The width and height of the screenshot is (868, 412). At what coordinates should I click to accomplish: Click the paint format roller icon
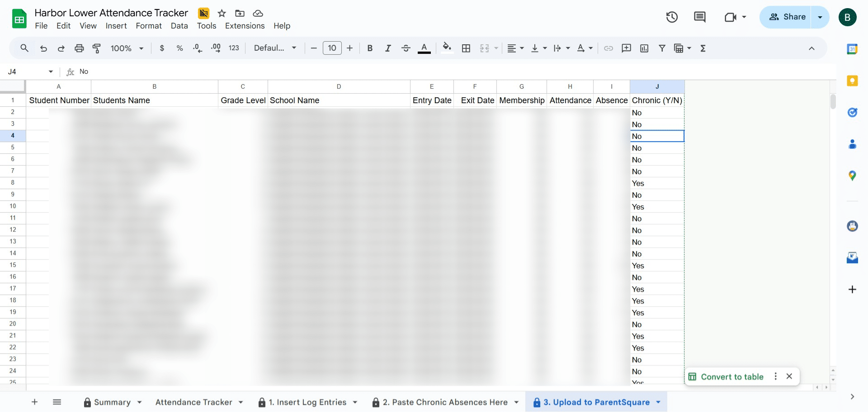point(97,48)
